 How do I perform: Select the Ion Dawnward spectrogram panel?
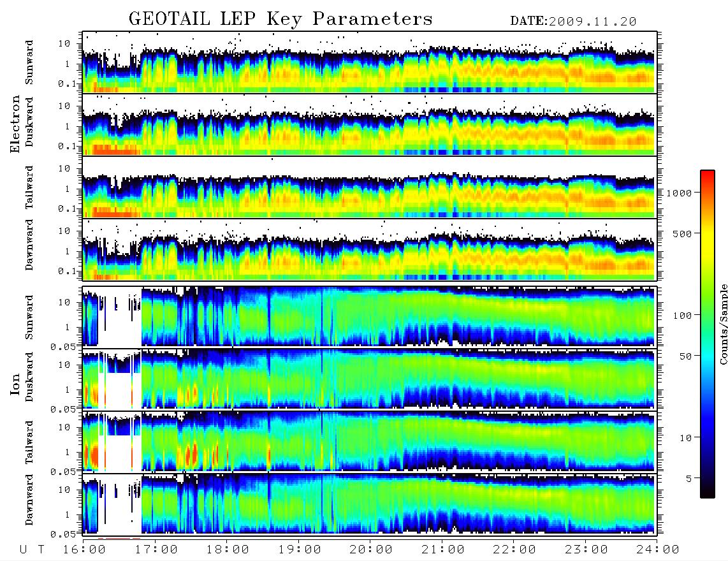coord(370,504)
